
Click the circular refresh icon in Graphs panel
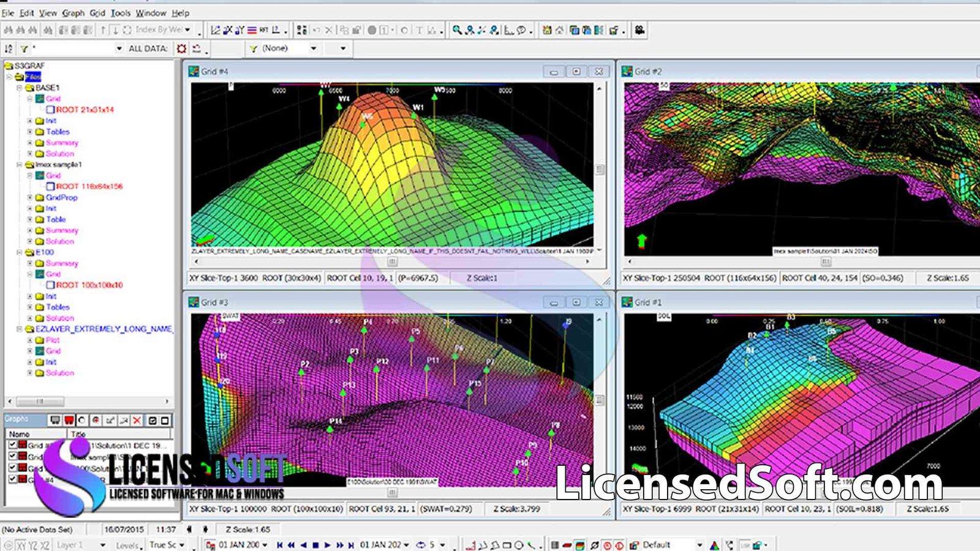pyautogui.click(x=81, y=420)
